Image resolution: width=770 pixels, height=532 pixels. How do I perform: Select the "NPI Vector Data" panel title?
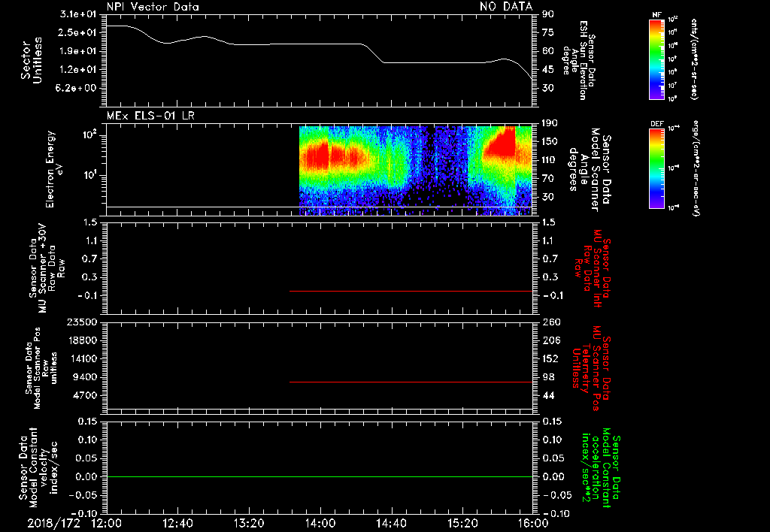(153, 6)
